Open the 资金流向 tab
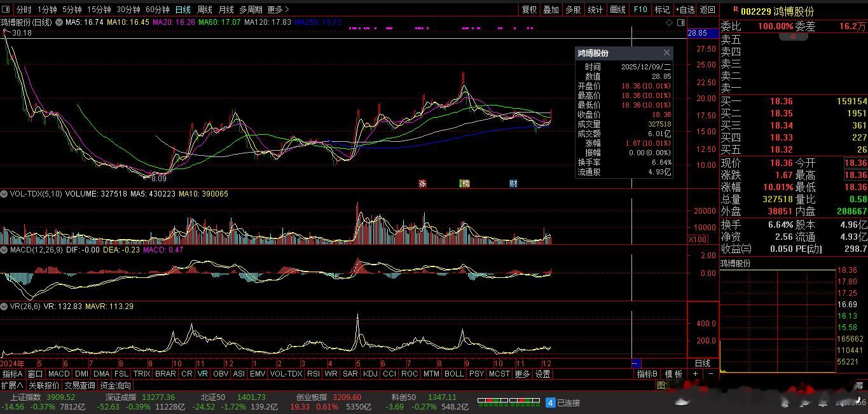868x414 pixels. coord(116,385)
